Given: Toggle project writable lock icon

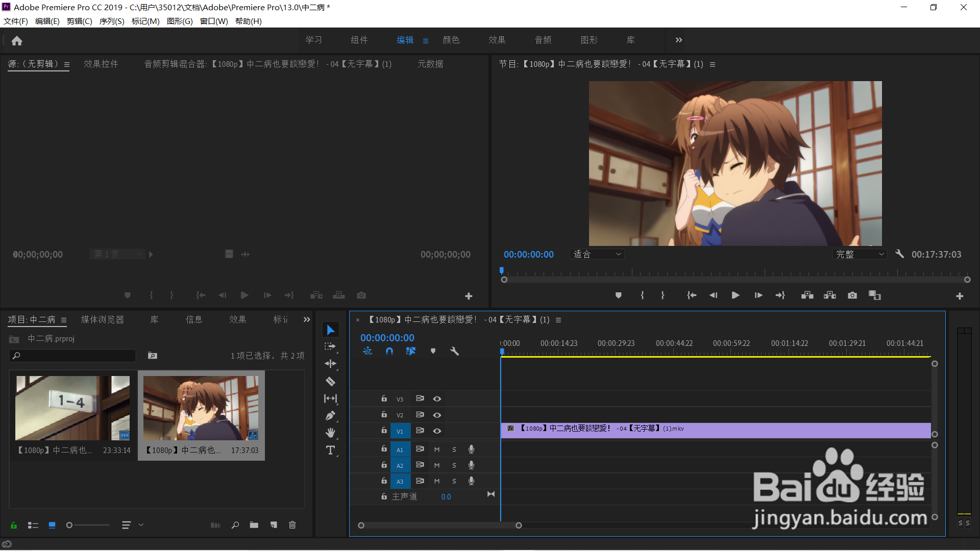Looking at the screenshot, I should click(14, 525).
